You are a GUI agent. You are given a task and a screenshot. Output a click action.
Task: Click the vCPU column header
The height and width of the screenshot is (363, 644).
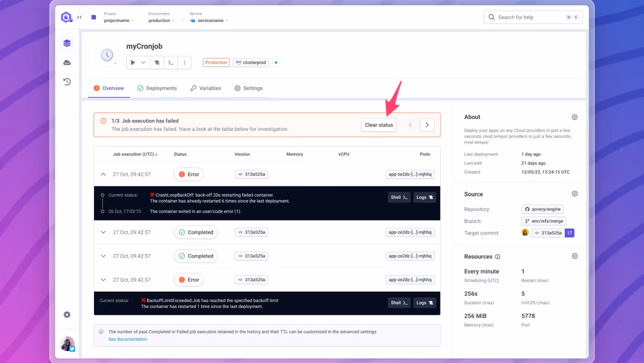pyautogui.click(x=344, y=154)
